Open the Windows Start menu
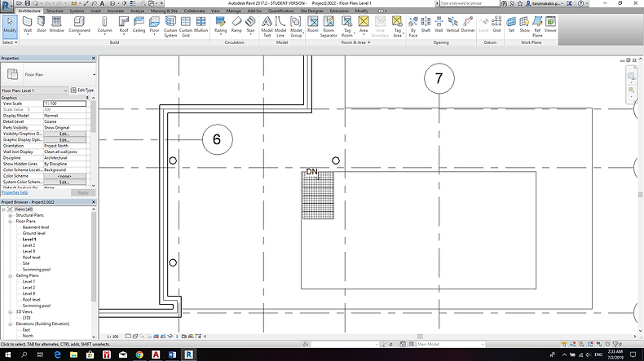 pos(8,354)
